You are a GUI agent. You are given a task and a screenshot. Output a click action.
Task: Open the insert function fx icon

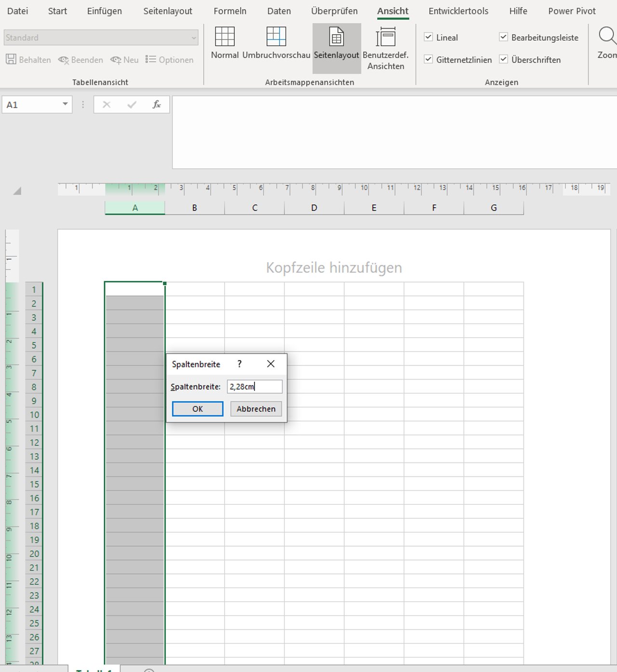point(157,105)
